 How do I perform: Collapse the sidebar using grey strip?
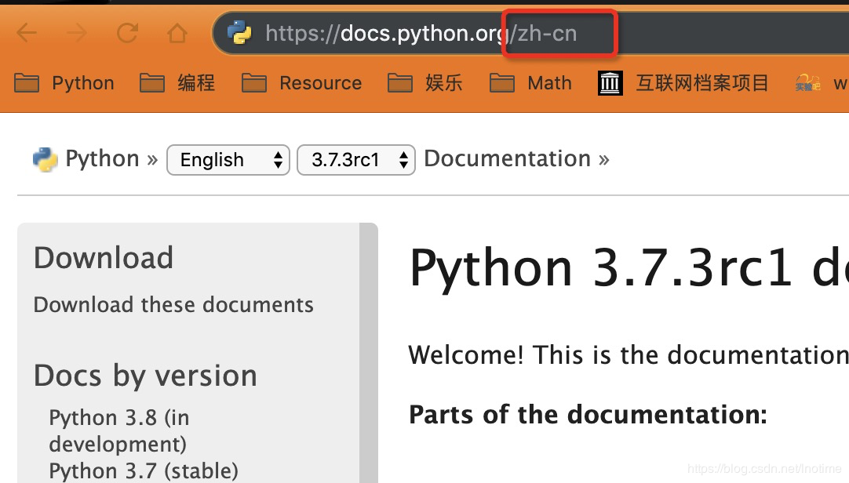coord(369,353)
